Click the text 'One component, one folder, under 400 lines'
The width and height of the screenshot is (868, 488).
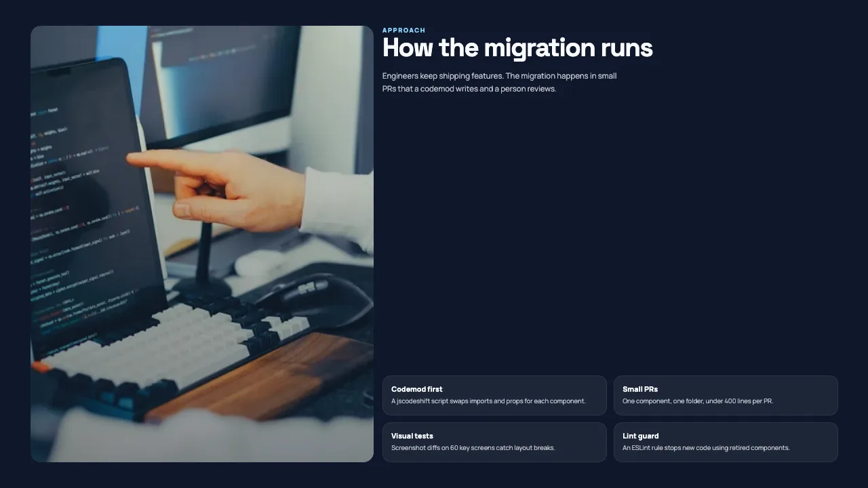688,401
